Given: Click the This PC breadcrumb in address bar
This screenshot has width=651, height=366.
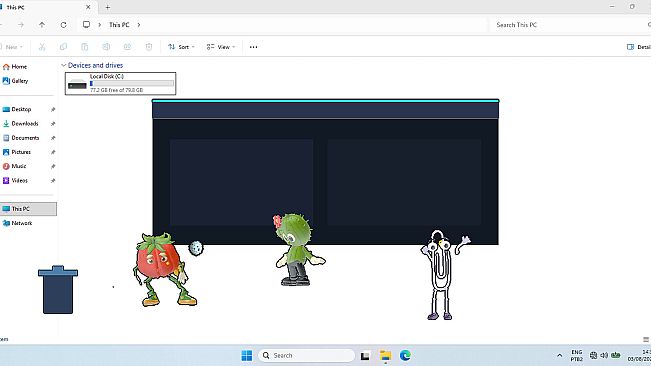Looking at the screenshot, I should (119, 25).
